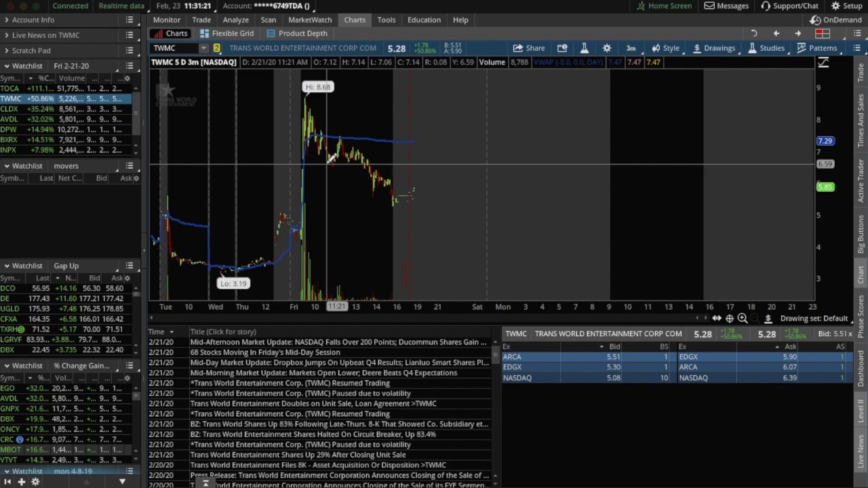Click the horizontal expand arrows icon

pyautogui.click(x=717, y=319)
